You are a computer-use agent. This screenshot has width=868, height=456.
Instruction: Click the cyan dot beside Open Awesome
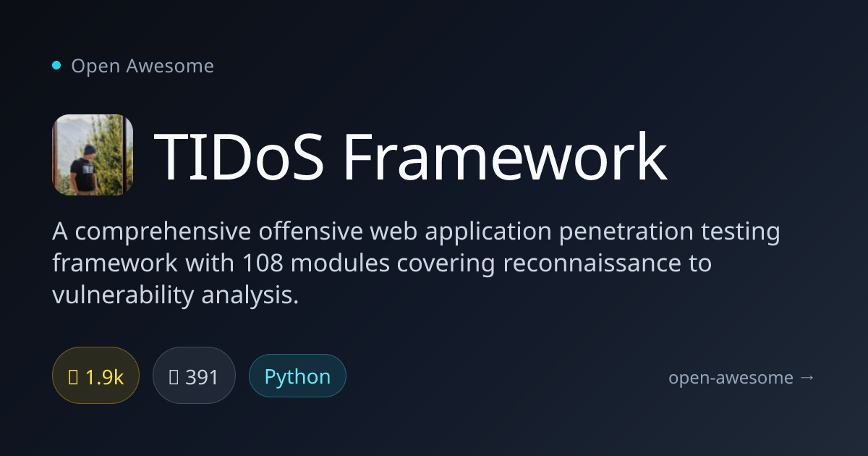click(56, 65)
